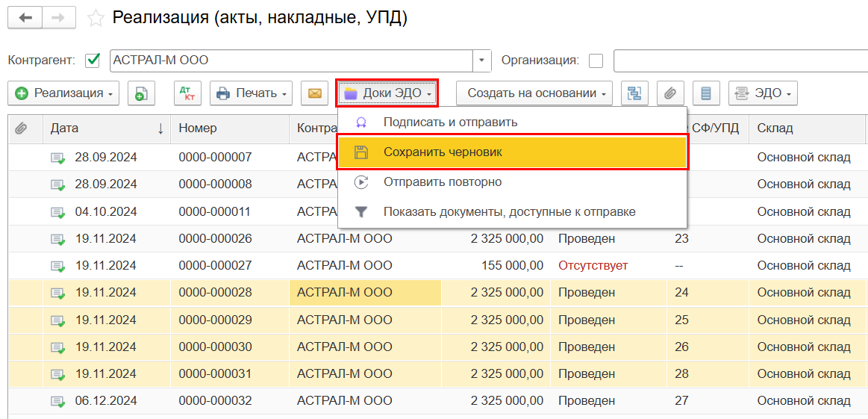Screen dimensions: 868x419
Task: Click the envelope email icon
Action: click(314, 93)
